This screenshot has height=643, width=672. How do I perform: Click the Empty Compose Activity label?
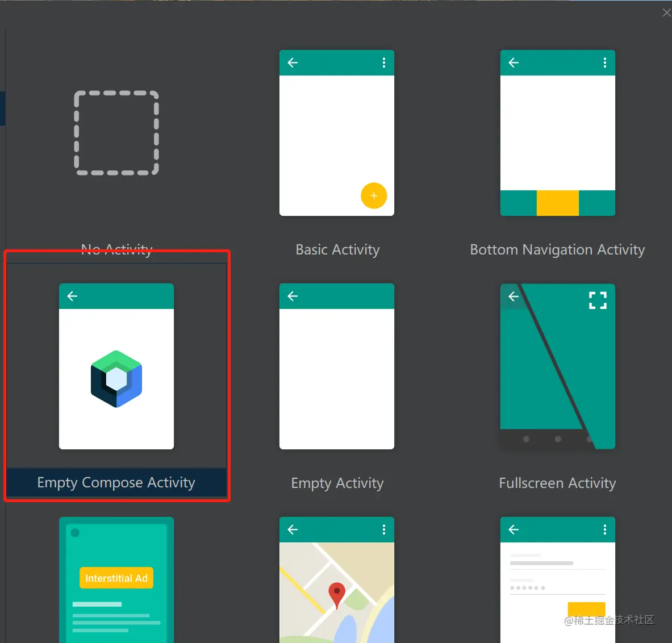click(x=116, y=483)
